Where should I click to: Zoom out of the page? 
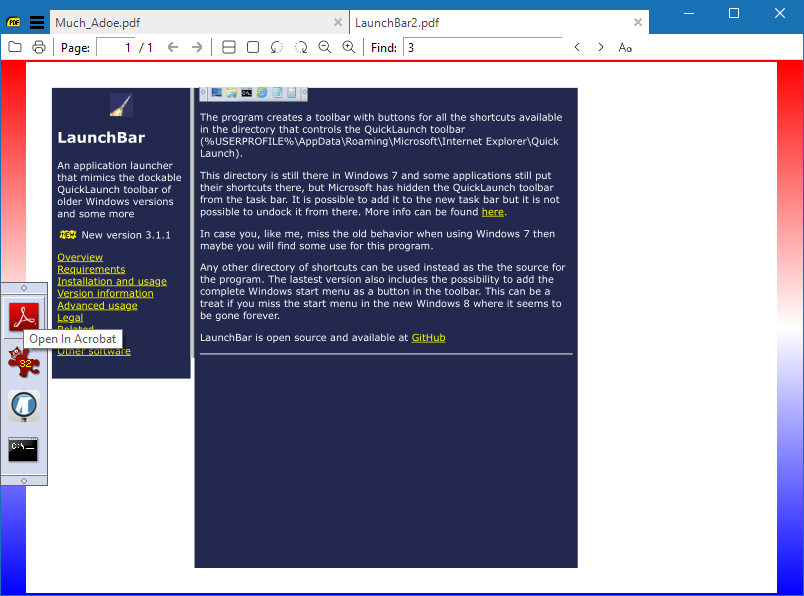[x=325, y=46]
